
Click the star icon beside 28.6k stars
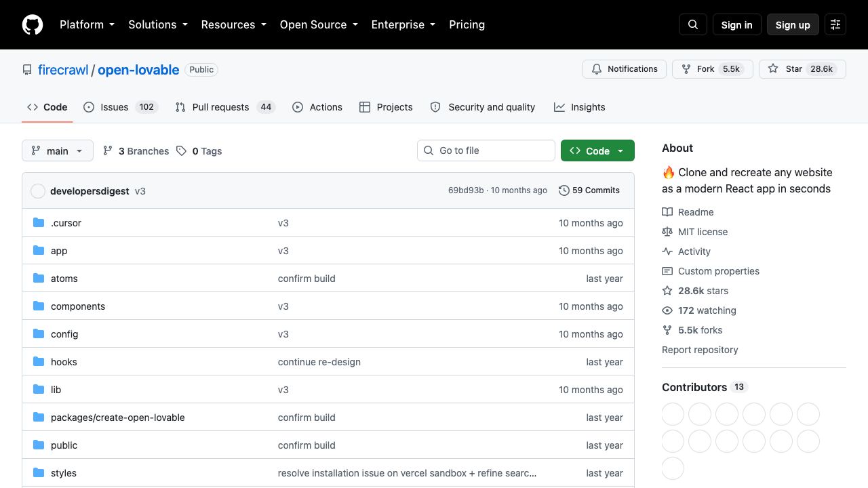[x=667, y=291]
